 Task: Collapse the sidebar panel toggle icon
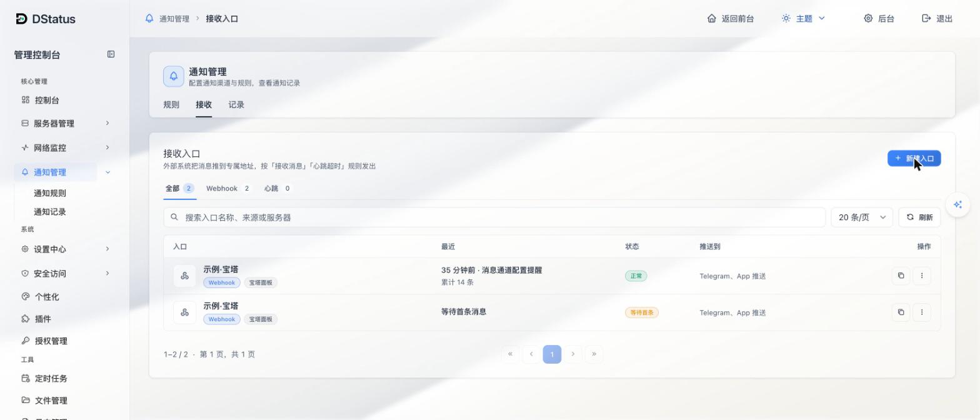(x=111, y=54)
